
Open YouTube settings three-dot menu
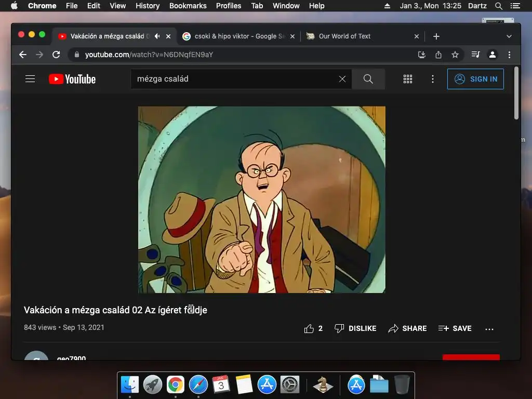click(x=433, y=79)
